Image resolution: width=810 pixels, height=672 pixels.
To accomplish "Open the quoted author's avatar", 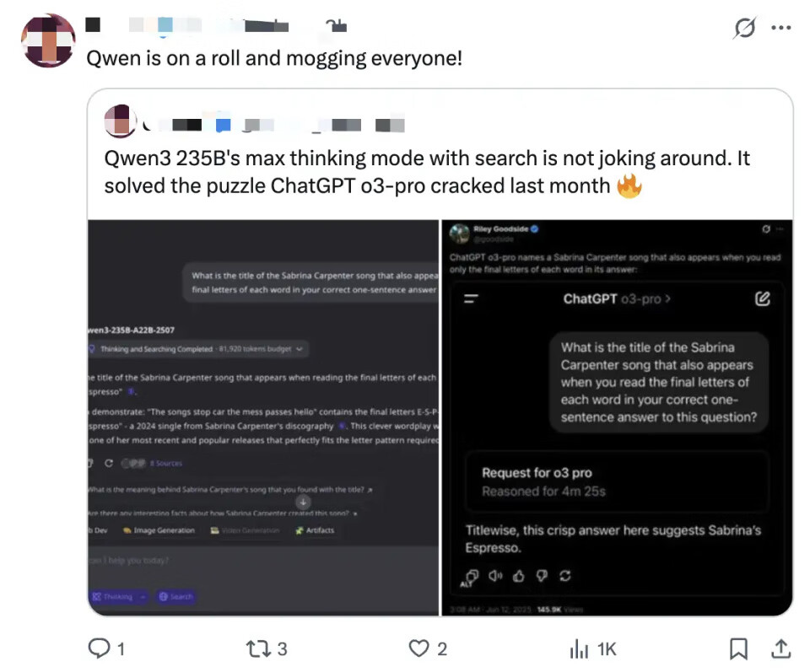I will click(121, 121).
